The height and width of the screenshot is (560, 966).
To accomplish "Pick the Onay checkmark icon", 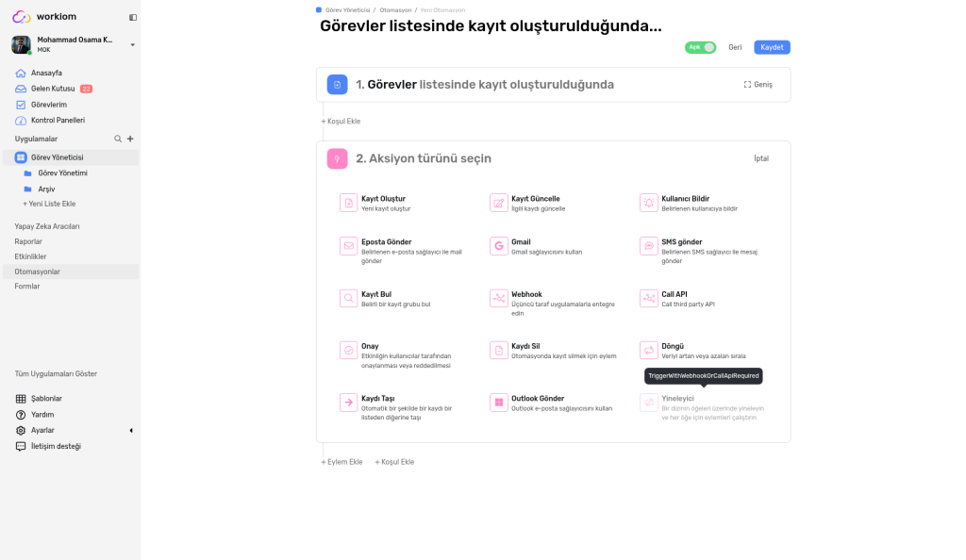I will coord(349,350).
